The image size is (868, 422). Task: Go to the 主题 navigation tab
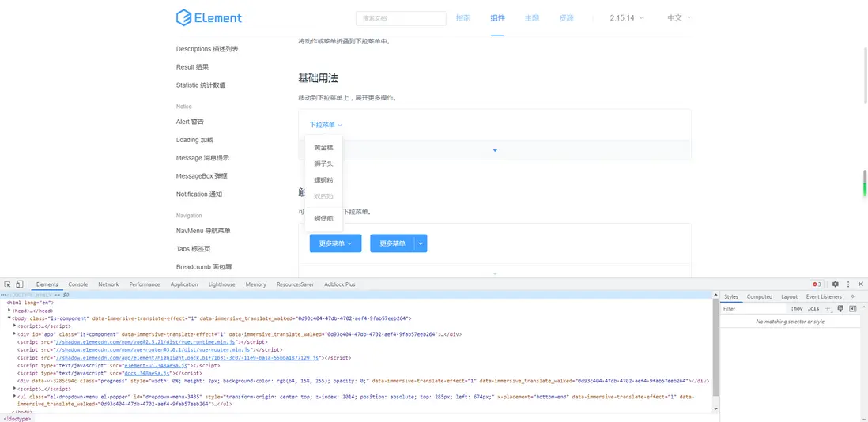(532, 17)
